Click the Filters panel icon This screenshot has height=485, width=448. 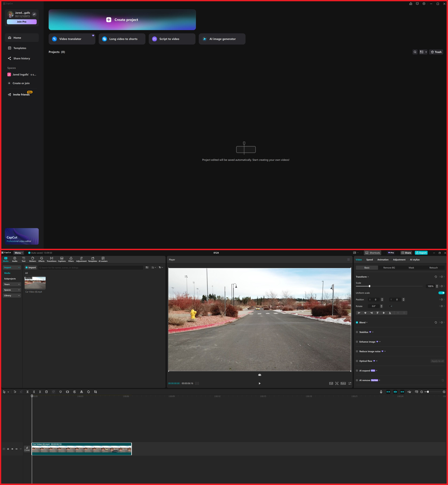[71, 259]
